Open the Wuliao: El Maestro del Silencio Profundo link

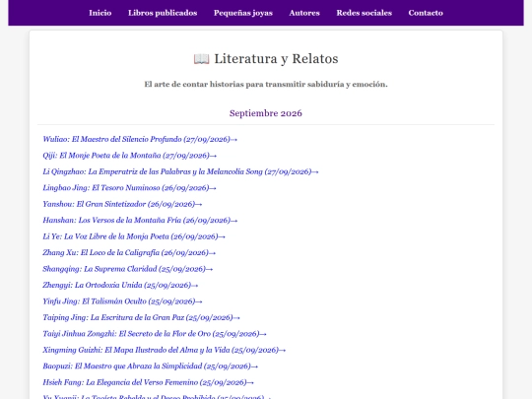point(140,139)
